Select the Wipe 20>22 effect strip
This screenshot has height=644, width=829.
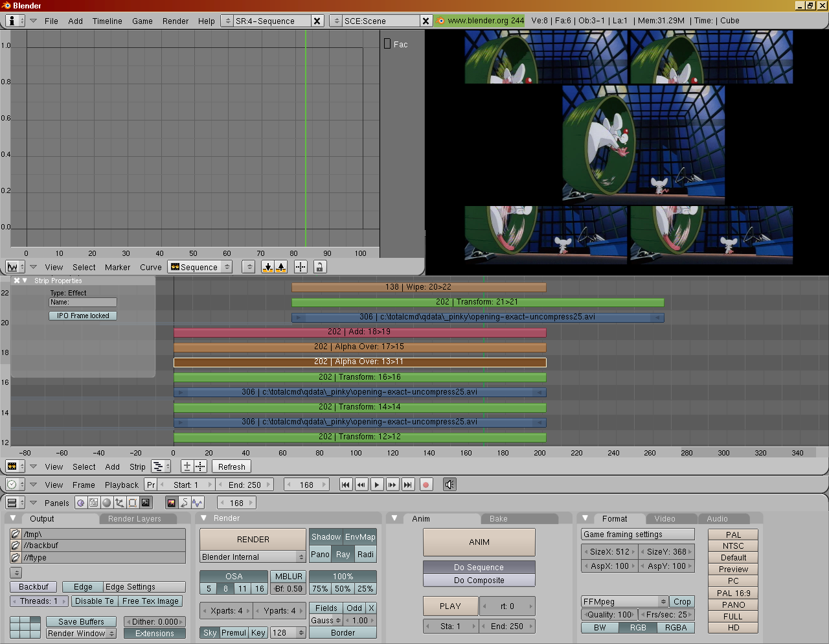click(418, 287)
